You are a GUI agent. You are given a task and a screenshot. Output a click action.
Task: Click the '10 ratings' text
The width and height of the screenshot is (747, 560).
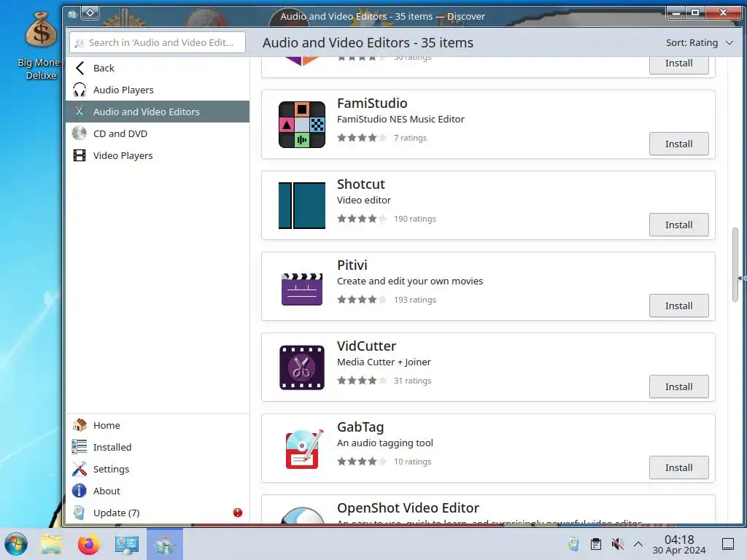tap(412, 462)
